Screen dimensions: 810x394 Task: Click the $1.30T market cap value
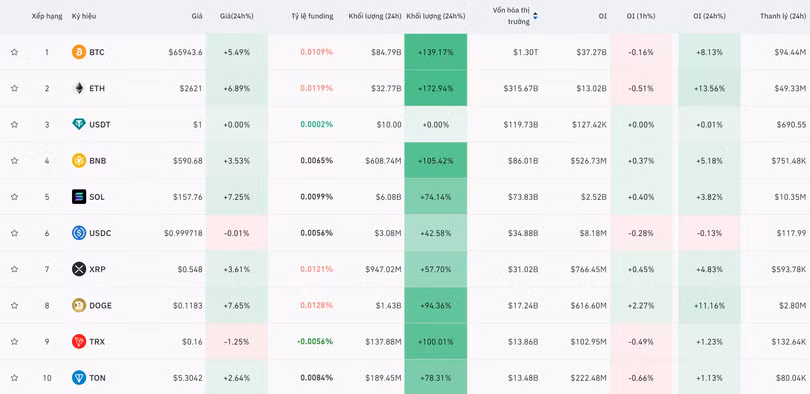(525, 52)
